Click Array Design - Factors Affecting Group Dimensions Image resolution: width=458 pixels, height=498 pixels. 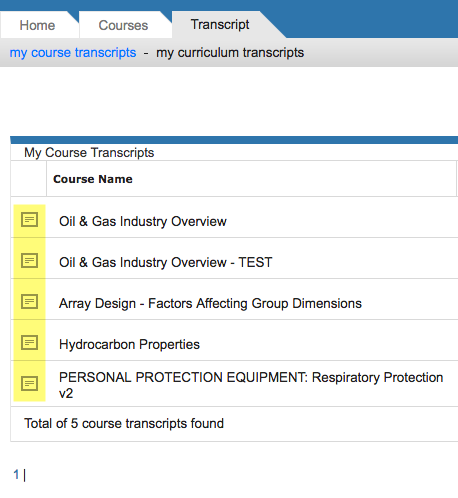coord(210,303)
